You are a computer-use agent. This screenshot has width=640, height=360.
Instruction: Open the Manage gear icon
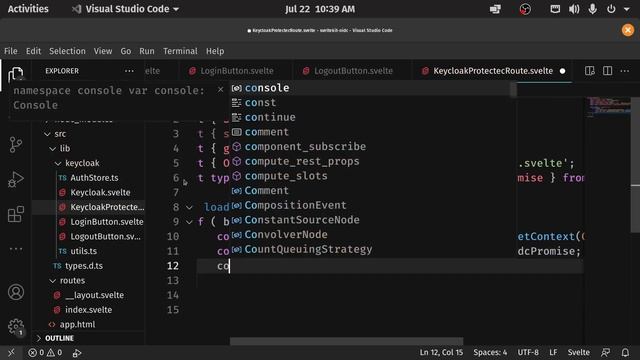[x=16, y=327]
